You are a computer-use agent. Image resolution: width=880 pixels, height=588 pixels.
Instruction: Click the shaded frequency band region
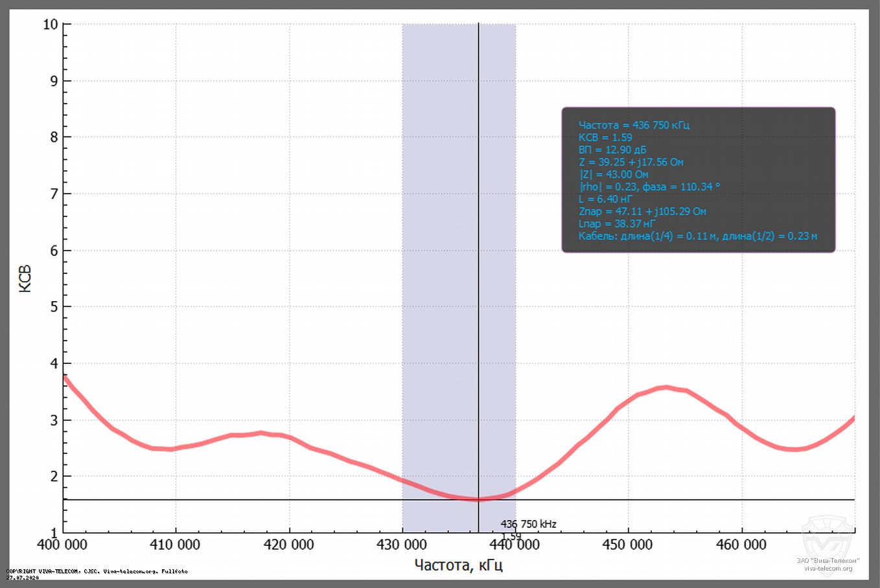tap(439, 259)
